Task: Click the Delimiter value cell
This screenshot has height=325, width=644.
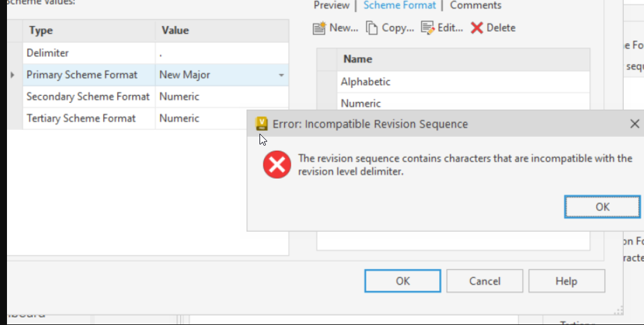Action: [x=221, y=53]
